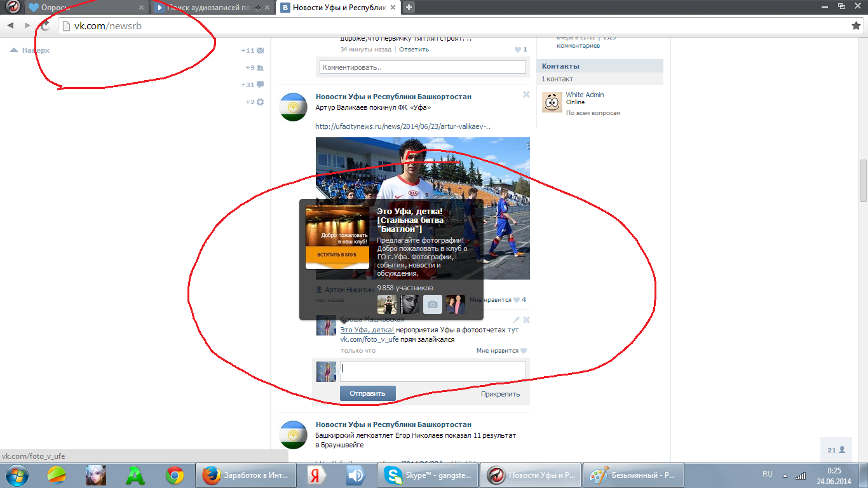Open White Admin contact name
The height and width of the screenshot is (488, 868).
(x=585, y=95)
